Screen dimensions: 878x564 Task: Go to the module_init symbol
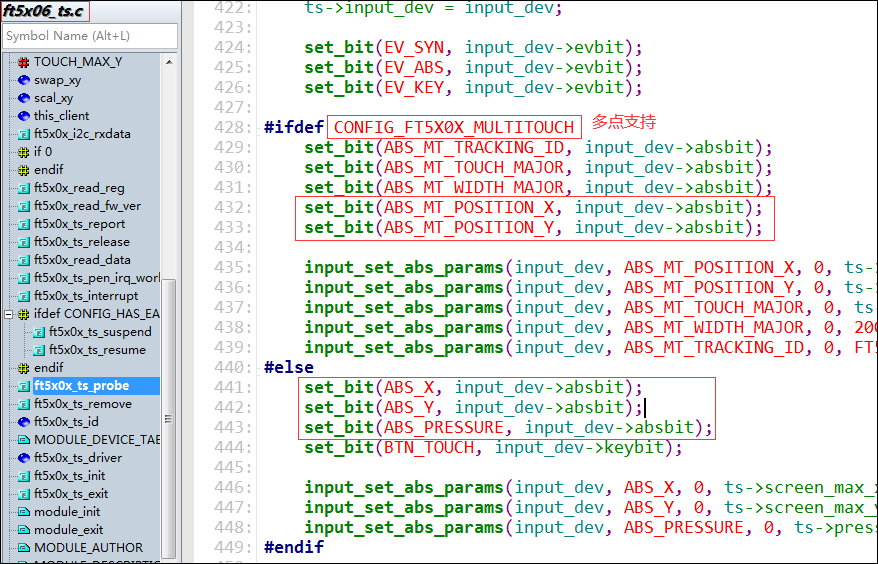(67, 512)
